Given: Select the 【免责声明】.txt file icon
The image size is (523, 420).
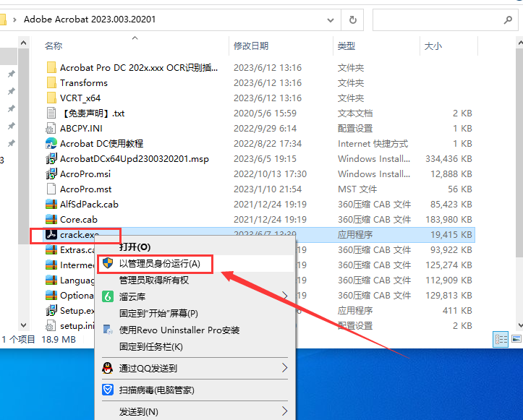Looking at the screenshot, I should click(x=51, y=113).
